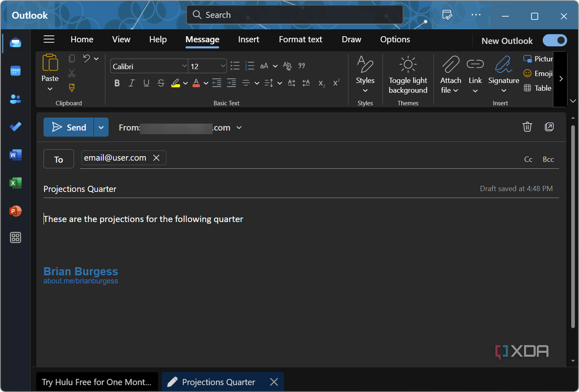This screenshot has width=579, height=392.
Task: Apply a bulleted list
Action: (x=235, y=66)
